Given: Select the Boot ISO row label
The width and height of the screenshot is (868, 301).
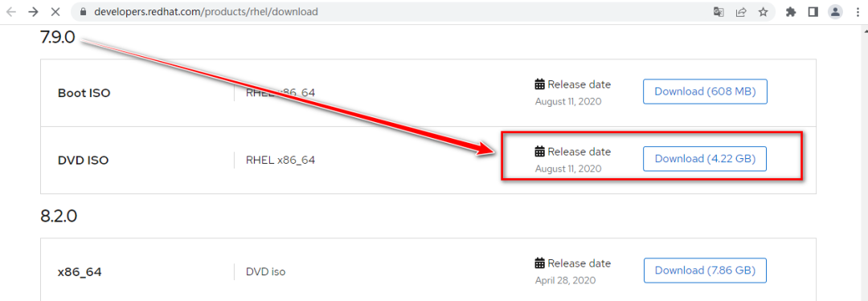Looking at the screenshot, I should (84, 93).
